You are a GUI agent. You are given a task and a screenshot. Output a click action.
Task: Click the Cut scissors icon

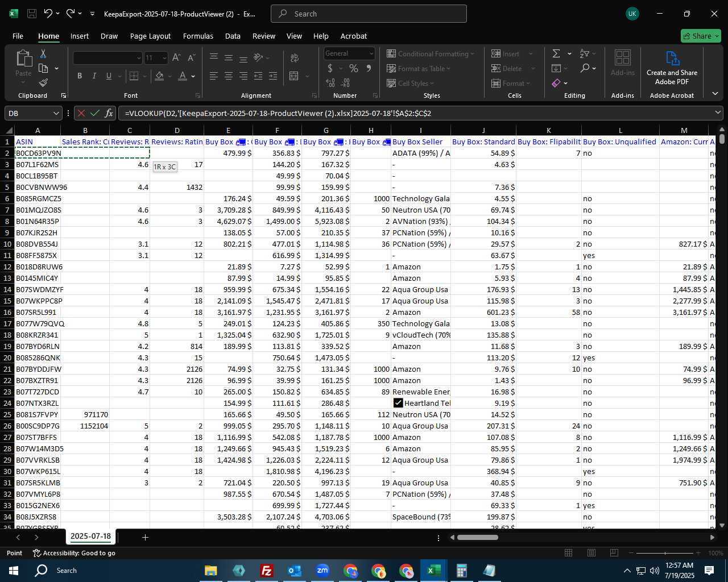coord(43,53)
